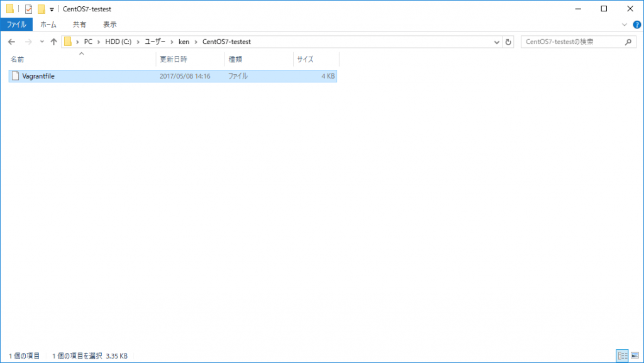Go up one folder level with the up arrow
The image size is (644, 363).
(54, 42)
